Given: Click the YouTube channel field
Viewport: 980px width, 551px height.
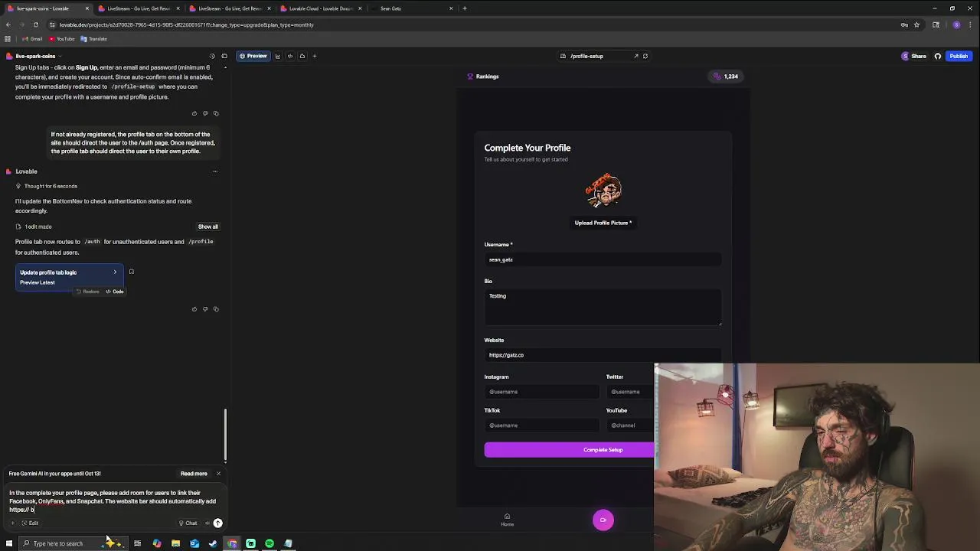Looking at the screenshot, I should (630, 425).
